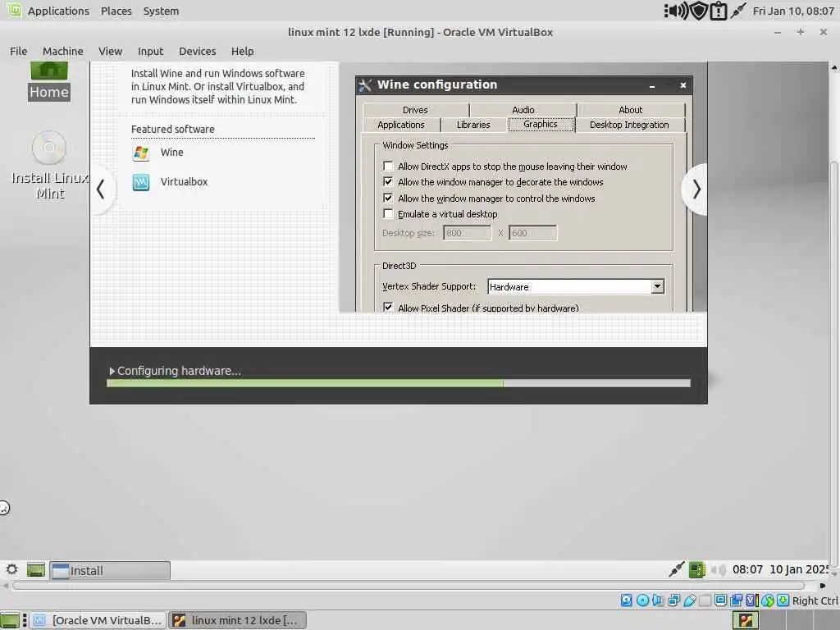Click the Wine logo icon under Featured software
The width and height of the screenshot is (840, 630).
(x=141, y=153)
